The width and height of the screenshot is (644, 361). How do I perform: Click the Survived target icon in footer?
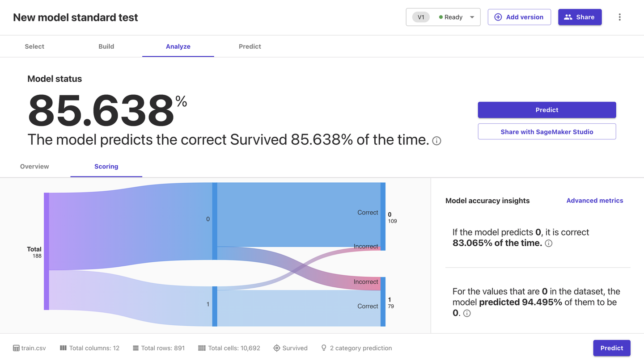point(276,348)
